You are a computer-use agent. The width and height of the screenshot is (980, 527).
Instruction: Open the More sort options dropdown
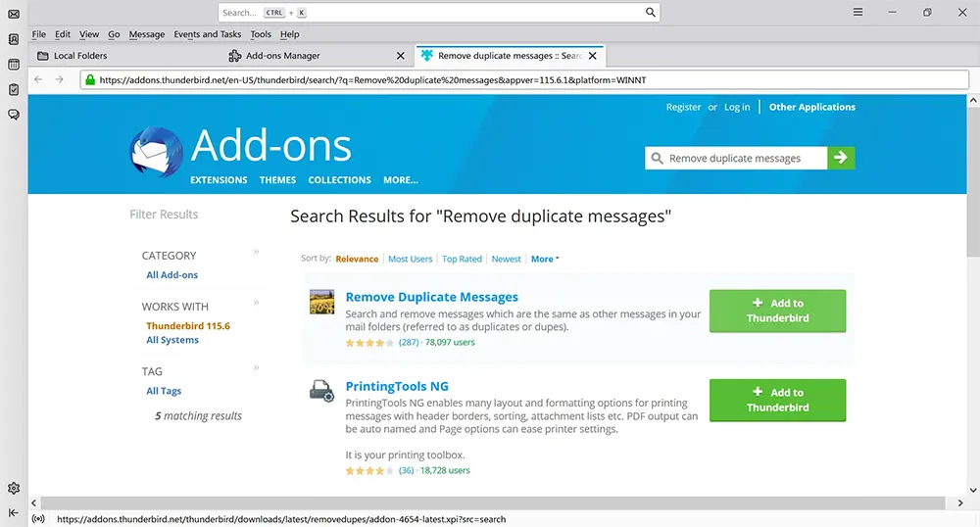545,259
